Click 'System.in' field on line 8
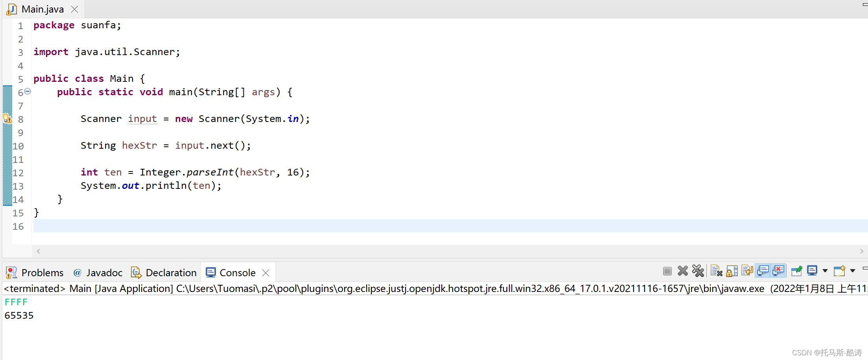The height and width of the screenshot is (360, 868). (x=272, y=119)
